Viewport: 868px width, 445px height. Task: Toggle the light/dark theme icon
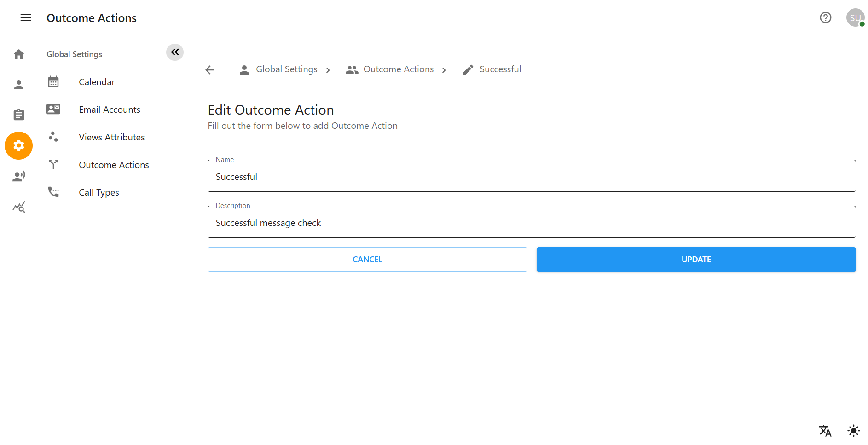coord(853,431)
